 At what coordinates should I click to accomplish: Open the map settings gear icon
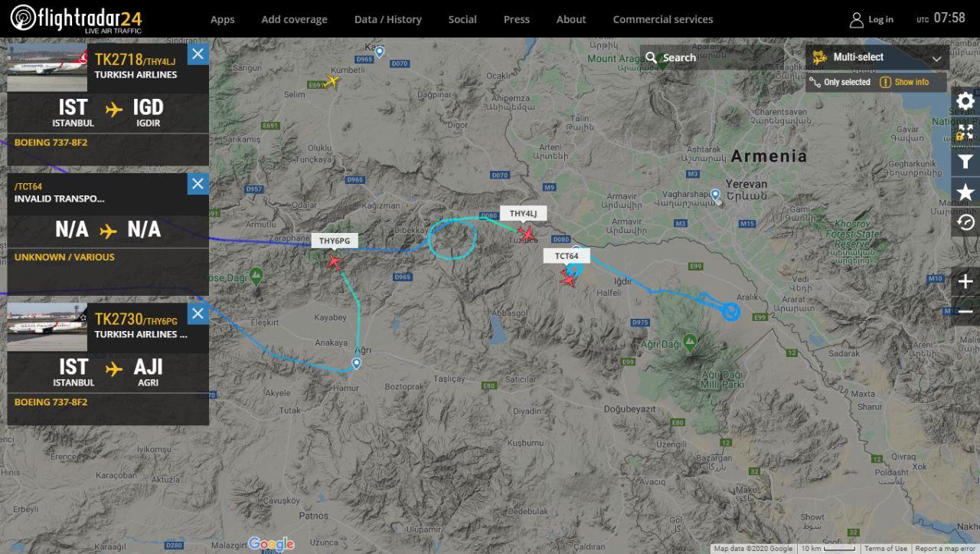click(x=965, y=101)
